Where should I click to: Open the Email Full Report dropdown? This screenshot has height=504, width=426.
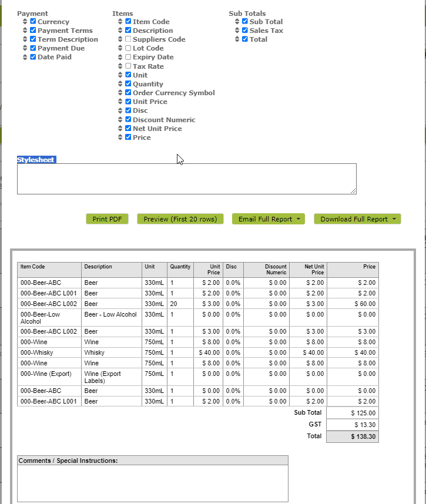pos(269,219)
